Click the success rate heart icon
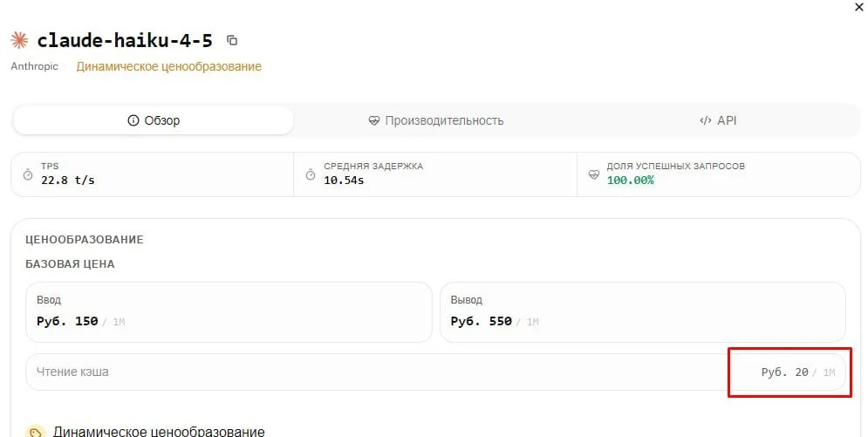The image size is (868, 437). (x=593, y=174)
